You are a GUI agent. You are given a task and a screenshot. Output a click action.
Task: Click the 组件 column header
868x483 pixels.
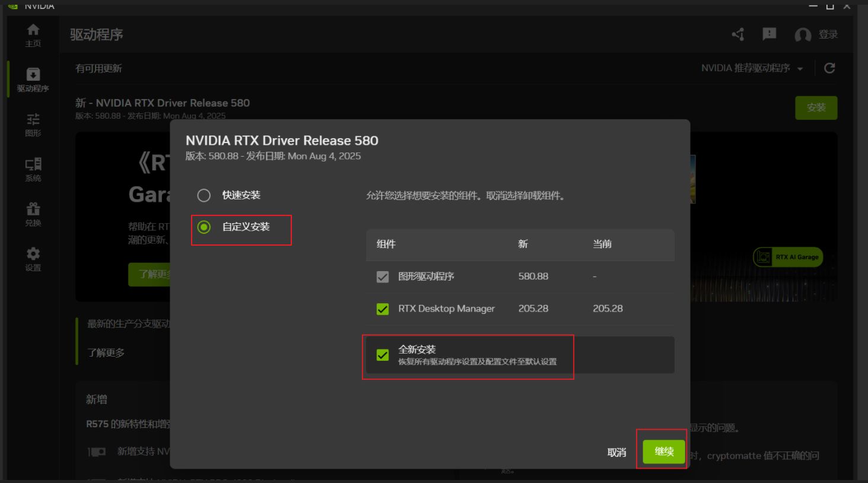[x=386, y=244]
